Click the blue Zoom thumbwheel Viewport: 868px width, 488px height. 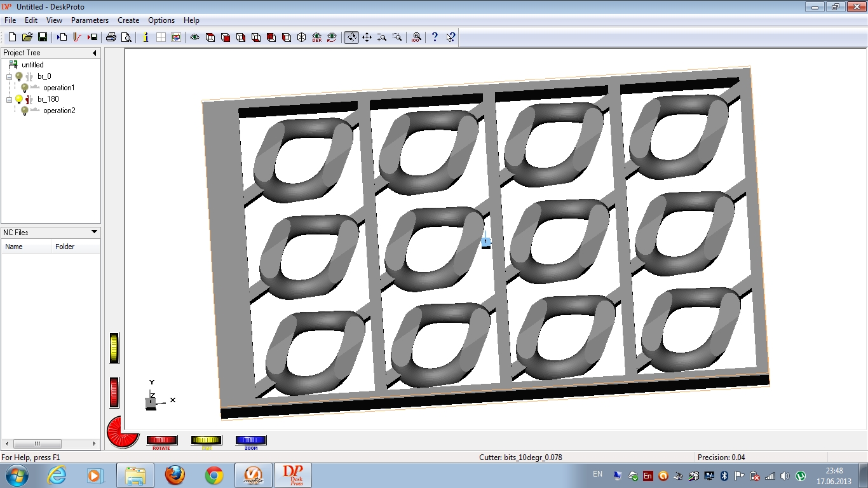click(x=251, y=440)
